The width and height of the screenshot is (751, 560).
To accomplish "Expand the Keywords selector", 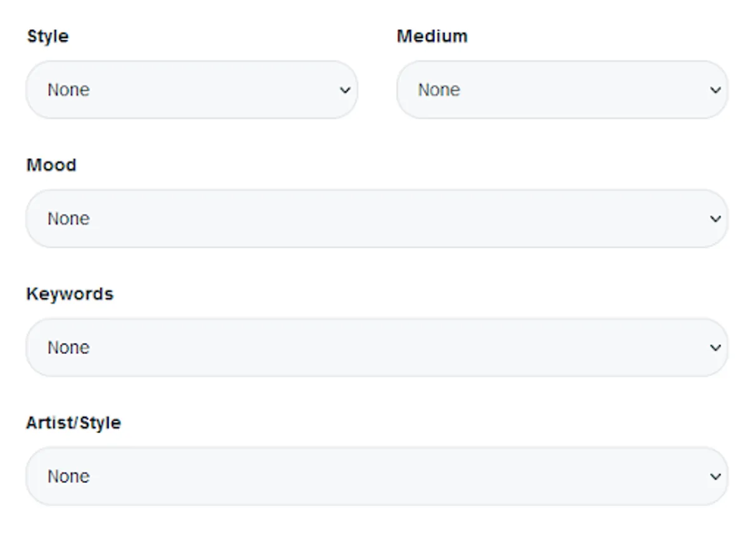I will [376, 347].
